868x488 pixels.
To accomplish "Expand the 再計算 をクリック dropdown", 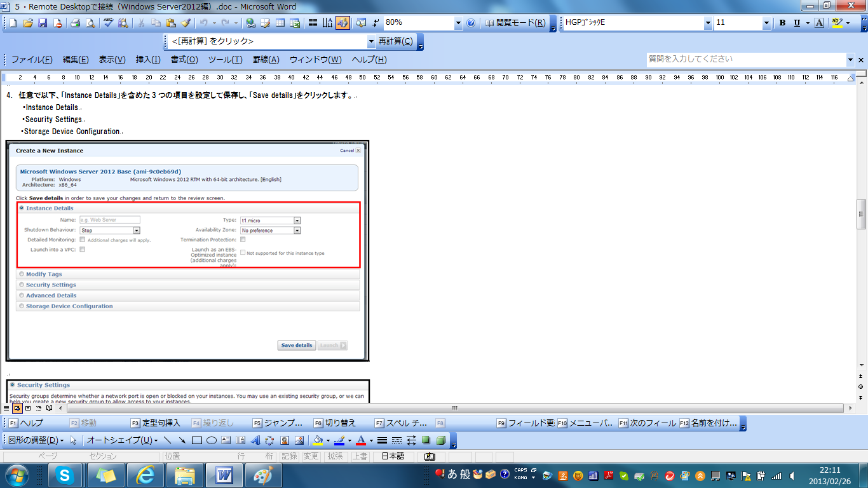I will (x=372, y=41).
